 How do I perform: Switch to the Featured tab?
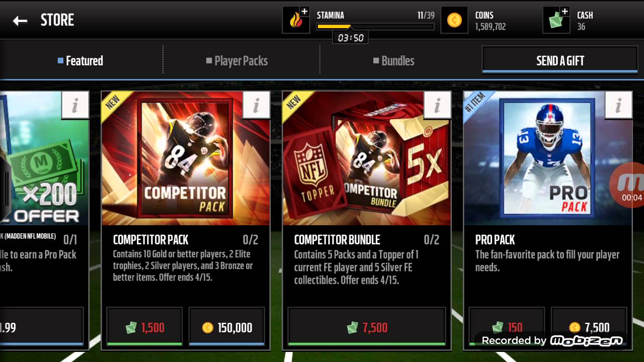80,61
